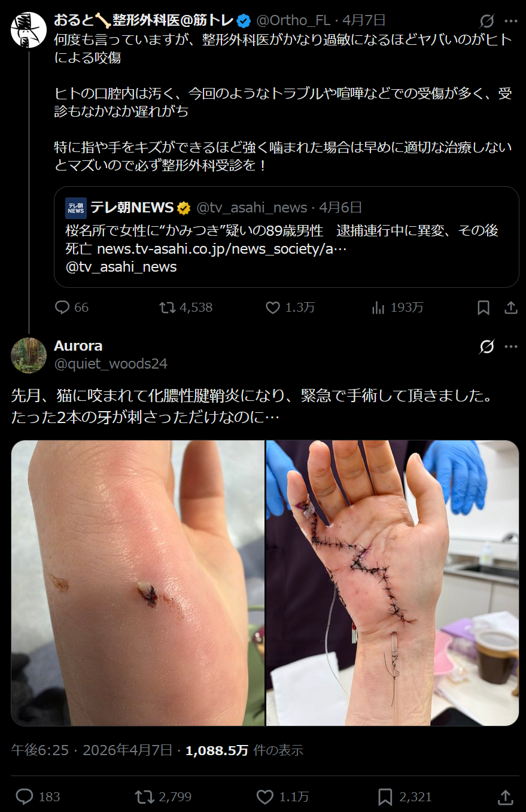
Task: Click the Grok icon on Ortho_FL's tweet
Action: 487,21
